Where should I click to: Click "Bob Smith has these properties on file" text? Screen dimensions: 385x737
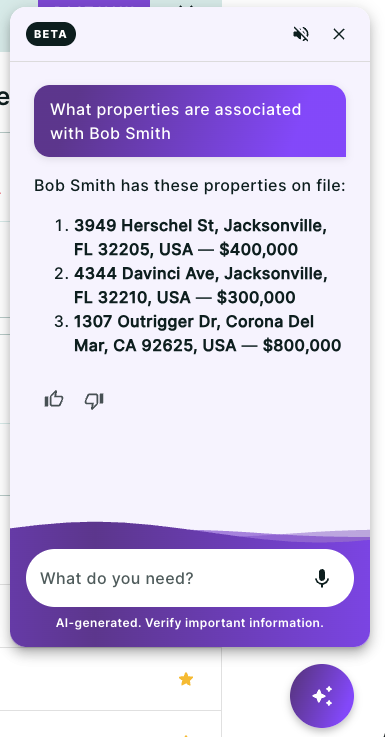[x=189, y=186]
